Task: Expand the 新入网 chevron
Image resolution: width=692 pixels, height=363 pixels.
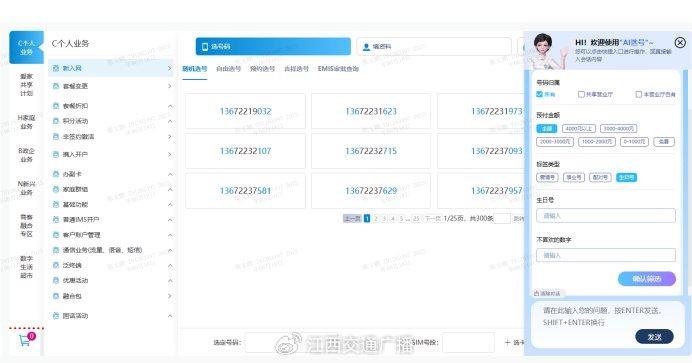Action: tap(169, 68)
